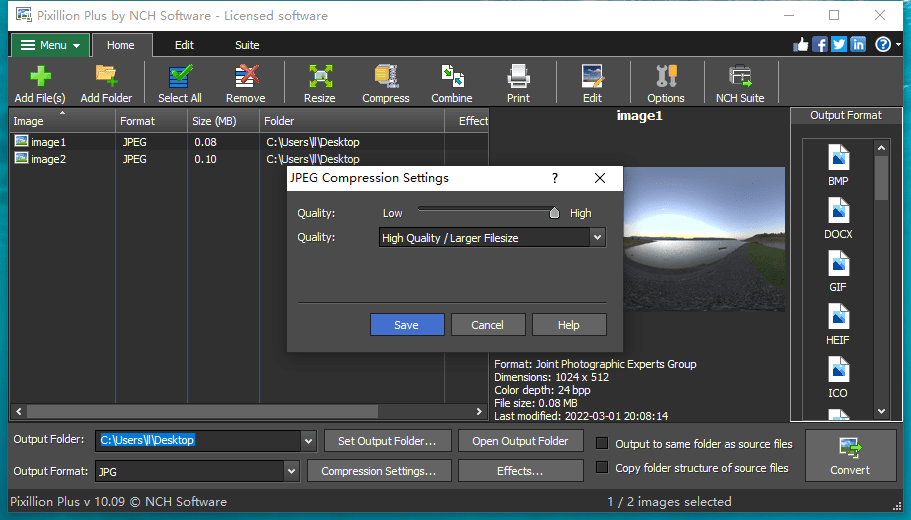Open the NCH Suite toolbar icon

tap(740, 84)
